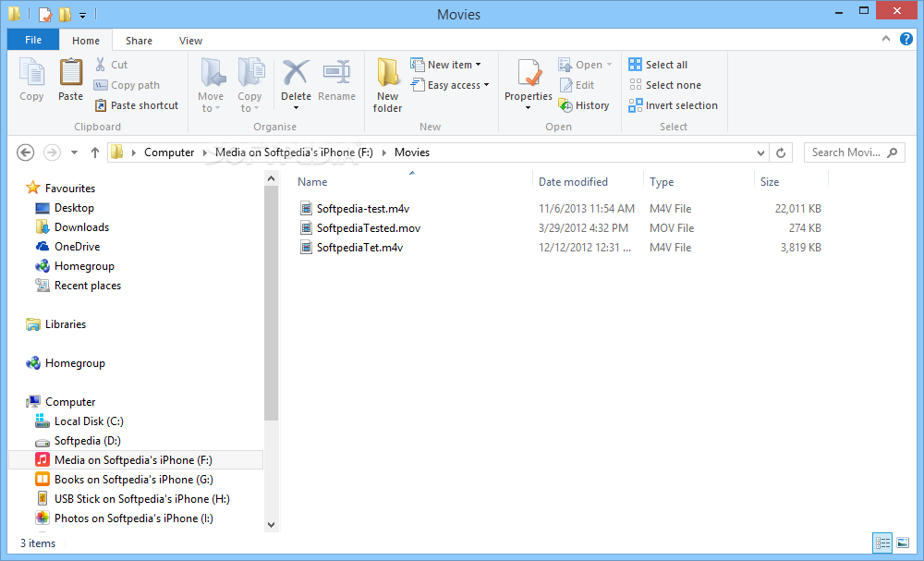Screen dimensions: 924x561
Task: Click Computer in the address breadcrumb
Action: click(x=169, y=152)
